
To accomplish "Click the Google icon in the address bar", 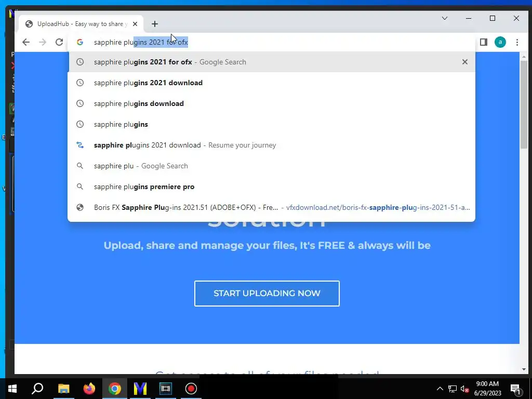I will point(79,42).
